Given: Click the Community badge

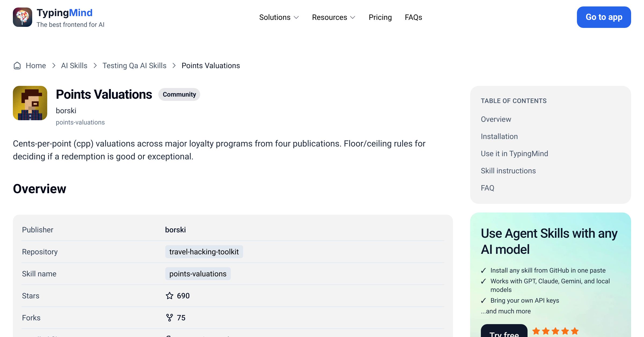Looking at the screenshot, I should [x=179, y=94].
